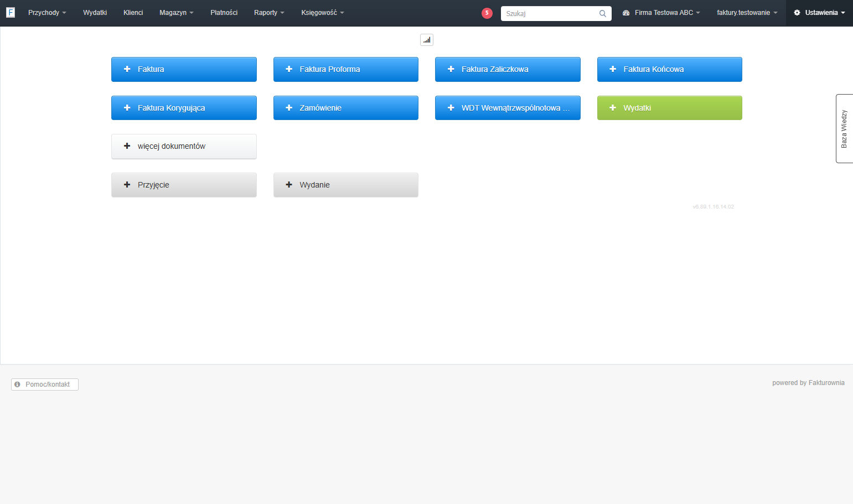Open Klienci from the navigation bar

tap(133, 13)
